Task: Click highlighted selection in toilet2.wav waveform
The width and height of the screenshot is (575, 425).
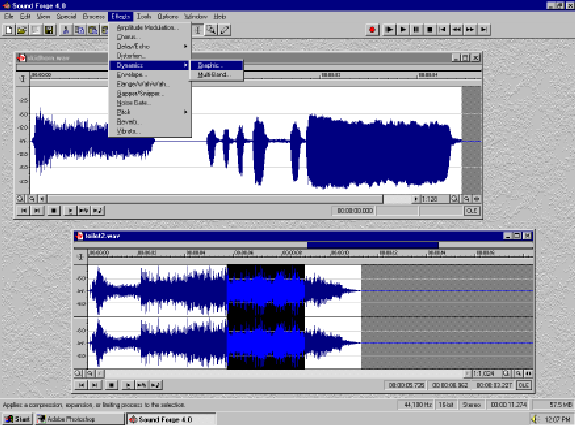Action: click(266, 316)
